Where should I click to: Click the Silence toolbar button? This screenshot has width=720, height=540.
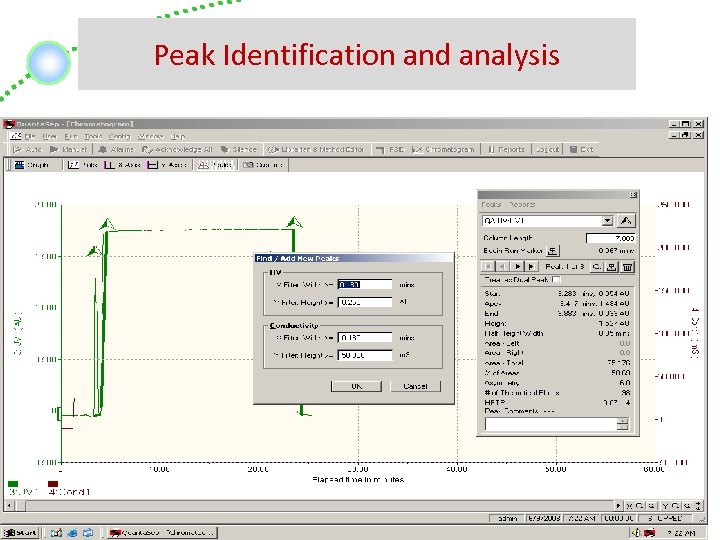[239, 150]
